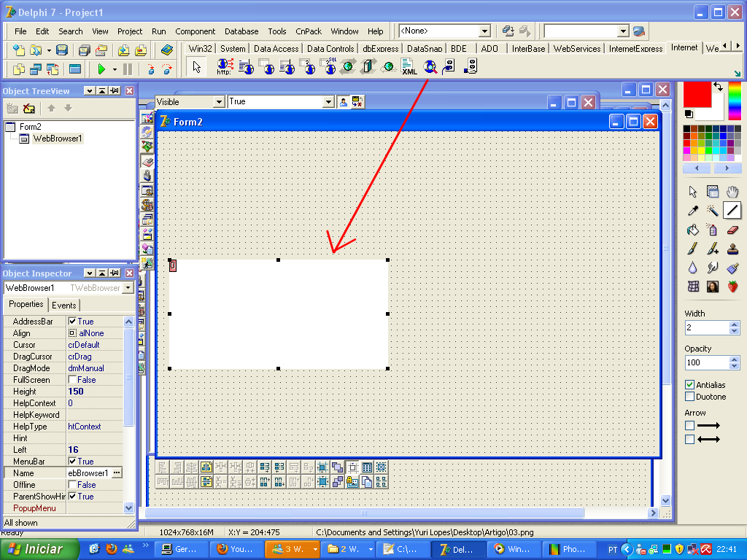Viewport: 747px width, 560px height.
Task: Click the Pause program icon
Action: [128, 69]
